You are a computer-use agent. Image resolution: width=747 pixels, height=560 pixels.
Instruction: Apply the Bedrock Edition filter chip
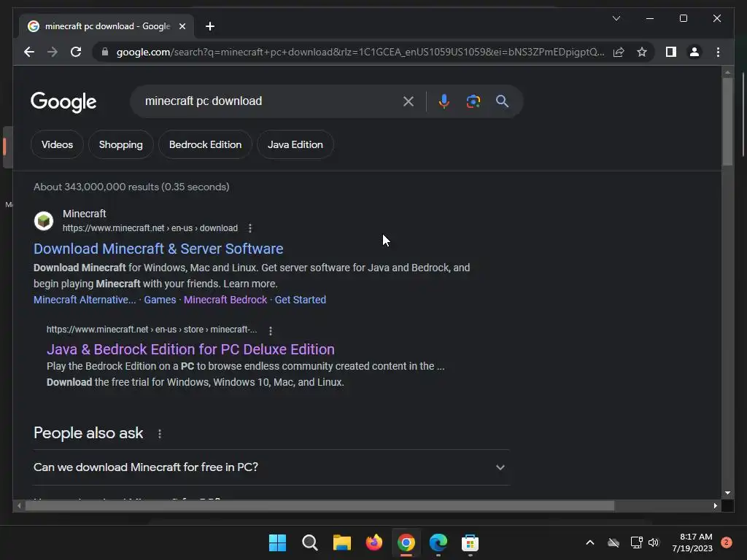coord(205,144)
